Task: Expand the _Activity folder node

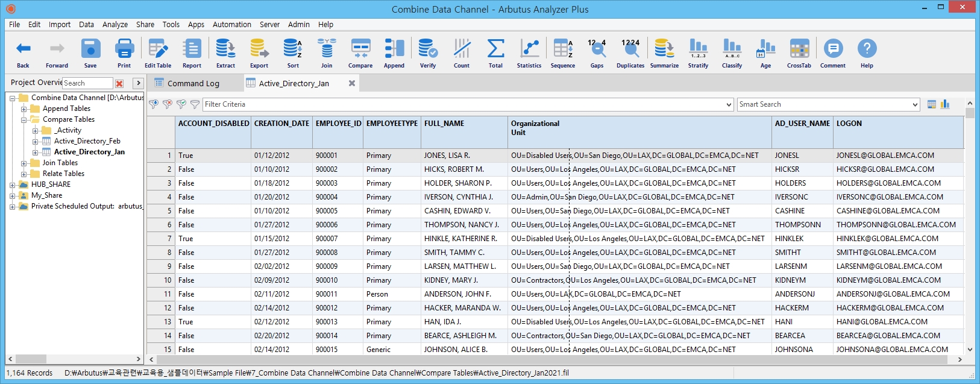Action: (36, 131)
